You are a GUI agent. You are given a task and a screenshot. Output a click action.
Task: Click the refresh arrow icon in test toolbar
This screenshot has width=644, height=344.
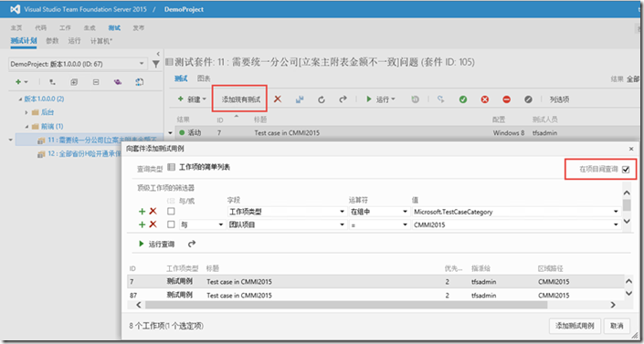tap(322, 99)
